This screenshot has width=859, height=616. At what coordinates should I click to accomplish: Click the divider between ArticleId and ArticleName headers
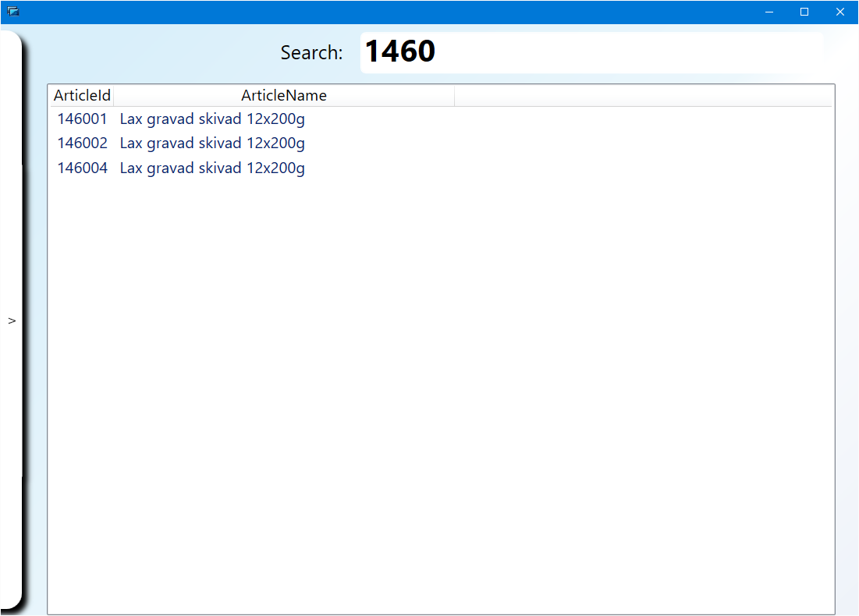tap(114, 96)
